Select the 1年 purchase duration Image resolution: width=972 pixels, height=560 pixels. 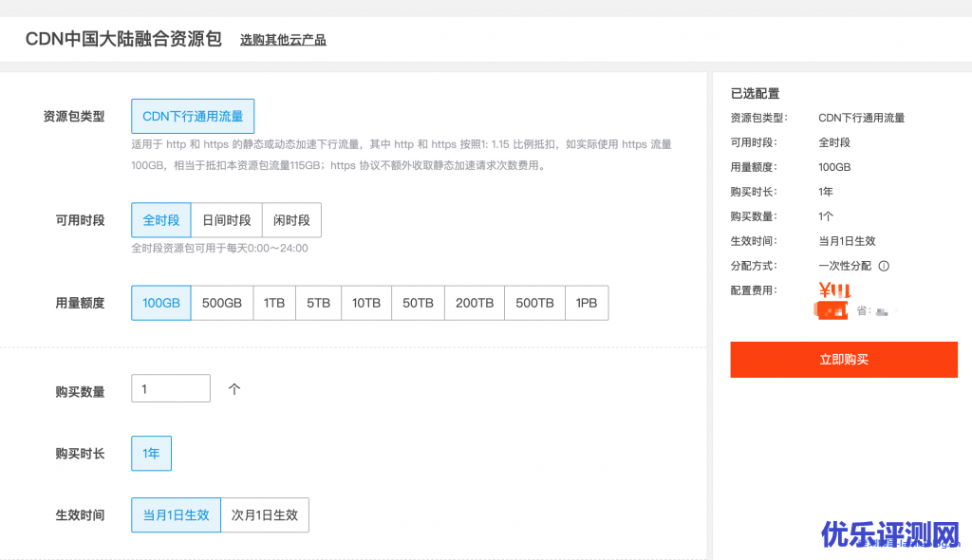tap(152, 454)
